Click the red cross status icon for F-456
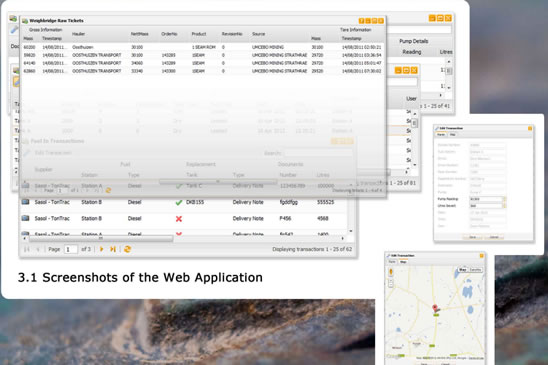The height and width of the screenshot is (365, 548). (179, 219)
